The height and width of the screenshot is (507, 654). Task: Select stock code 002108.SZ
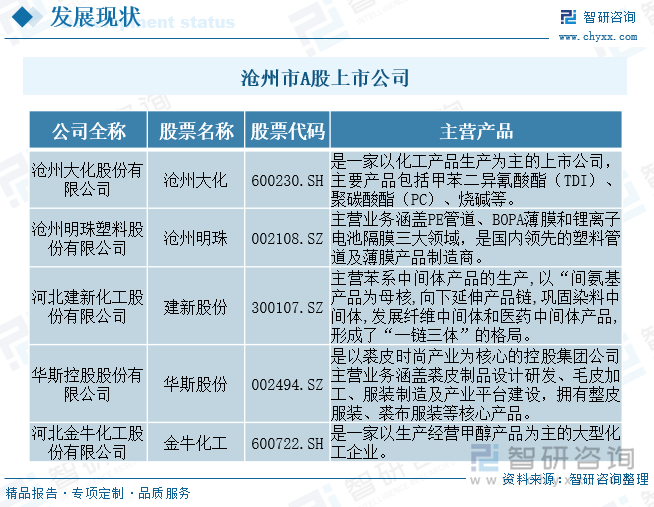click(287, 238)
